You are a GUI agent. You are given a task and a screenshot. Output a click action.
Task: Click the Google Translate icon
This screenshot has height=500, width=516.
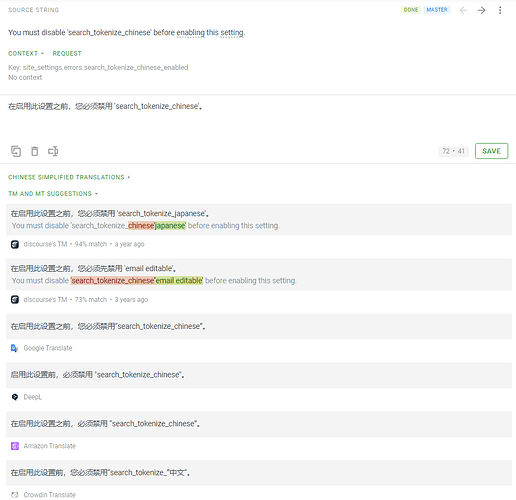click(x=15, y=348)
